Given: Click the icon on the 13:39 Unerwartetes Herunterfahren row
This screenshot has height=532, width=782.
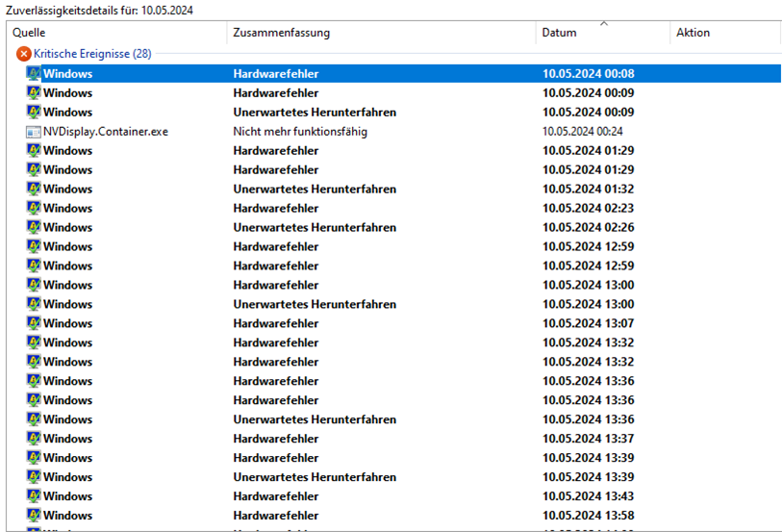Looking at the screenshot, I should 34,476.
